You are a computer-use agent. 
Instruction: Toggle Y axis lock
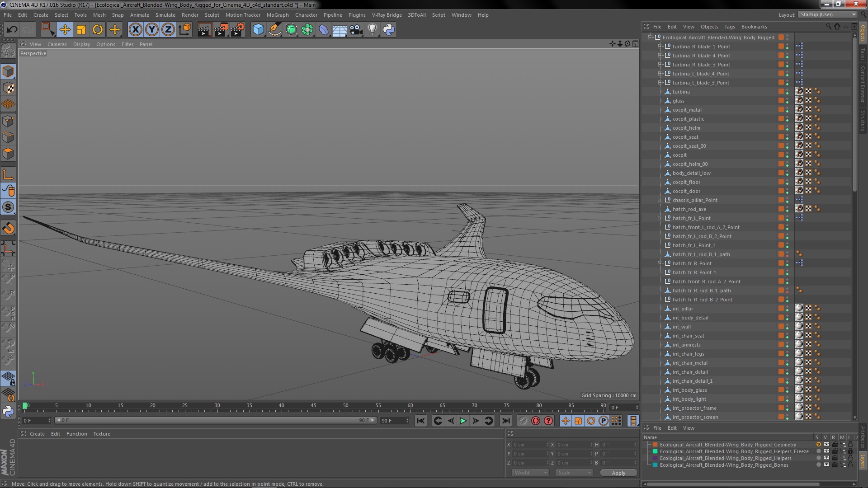pos(152,30)
